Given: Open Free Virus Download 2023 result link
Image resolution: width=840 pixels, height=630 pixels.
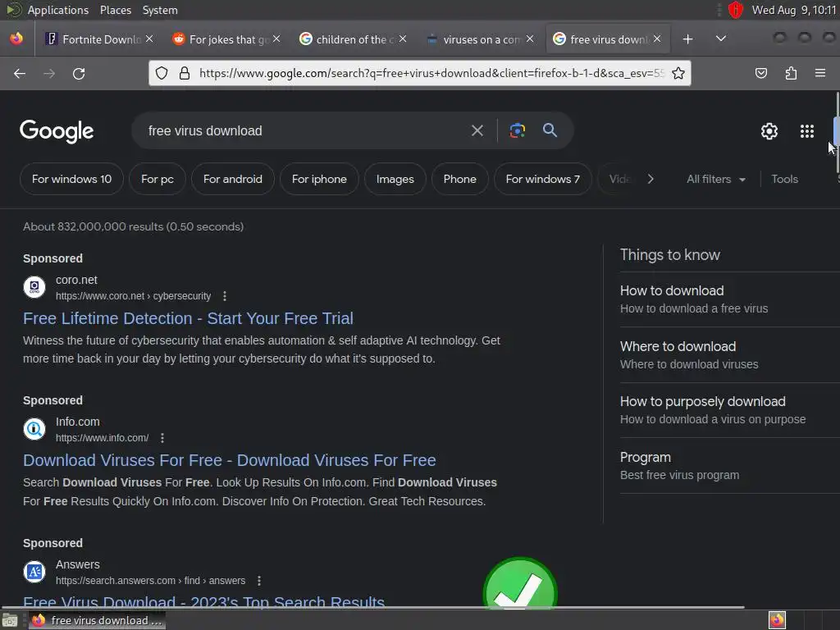Looking at the screenshot, I should tap(203, 601).
